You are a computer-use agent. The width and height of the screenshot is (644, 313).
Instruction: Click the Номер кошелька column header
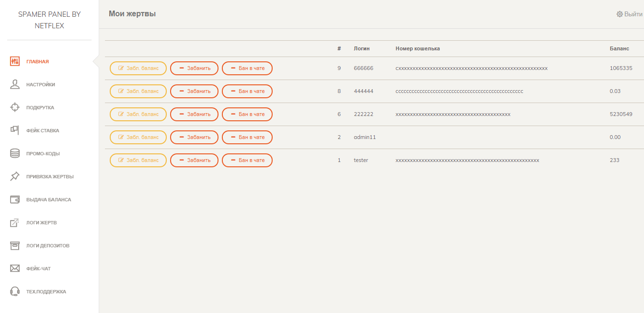tap(418, 48)
